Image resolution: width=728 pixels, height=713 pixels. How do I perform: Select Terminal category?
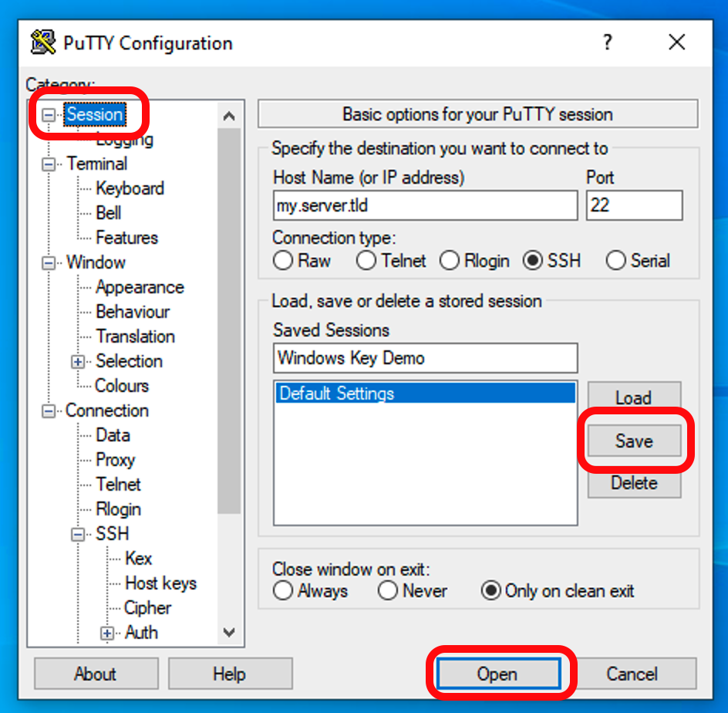click(96, 164)
